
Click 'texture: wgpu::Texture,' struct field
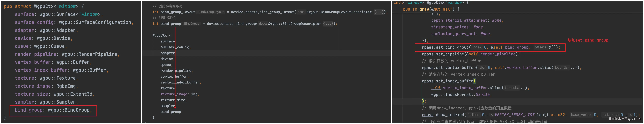tap(46, 78)
